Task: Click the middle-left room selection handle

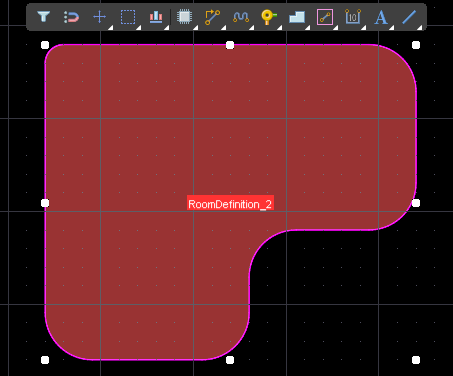Action: coord(45,203)
